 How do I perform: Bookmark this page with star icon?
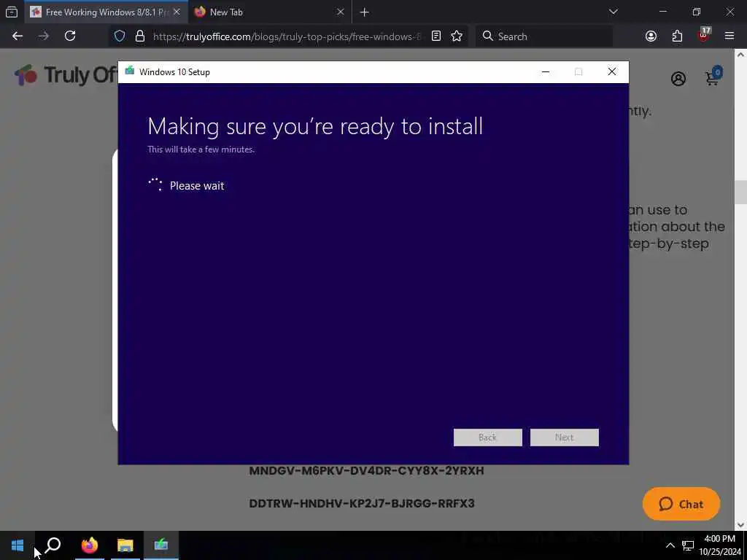457,36
